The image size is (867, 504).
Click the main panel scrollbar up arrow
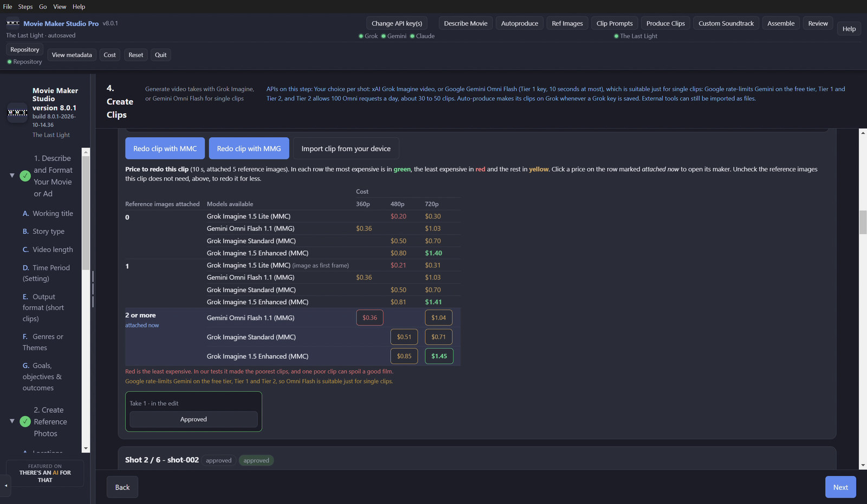(x=863, y=133)
